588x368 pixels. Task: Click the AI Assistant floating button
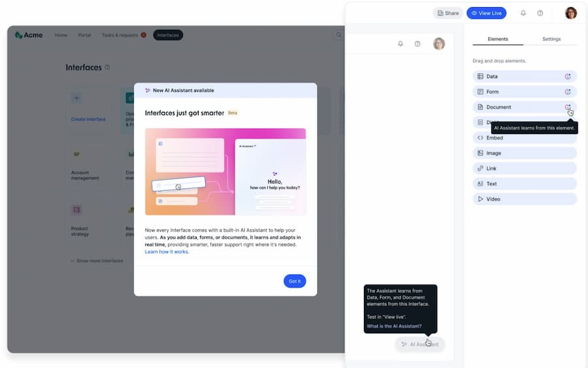point(419,344)
